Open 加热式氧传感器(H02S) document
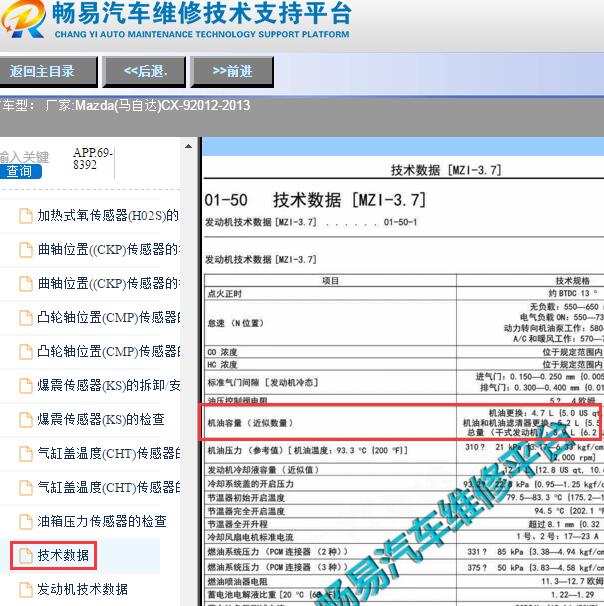 click(108, 216)
